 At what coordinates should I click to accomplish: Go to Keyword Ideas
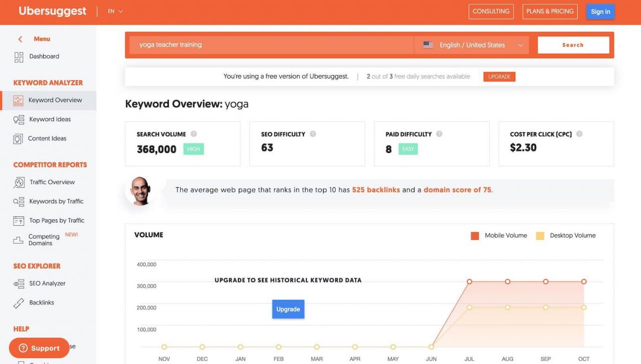pos(50,119)
